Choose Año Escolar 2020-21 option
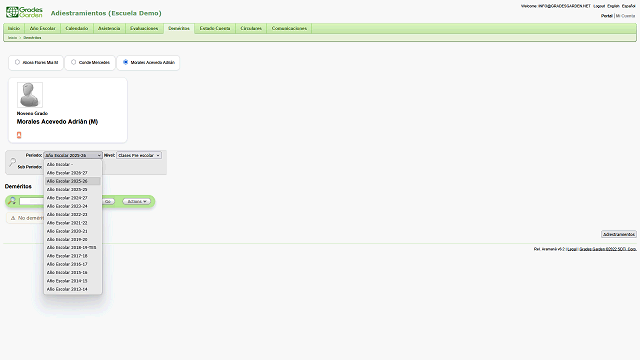This screenshot has height=360, width=640. tap(73, 231)
